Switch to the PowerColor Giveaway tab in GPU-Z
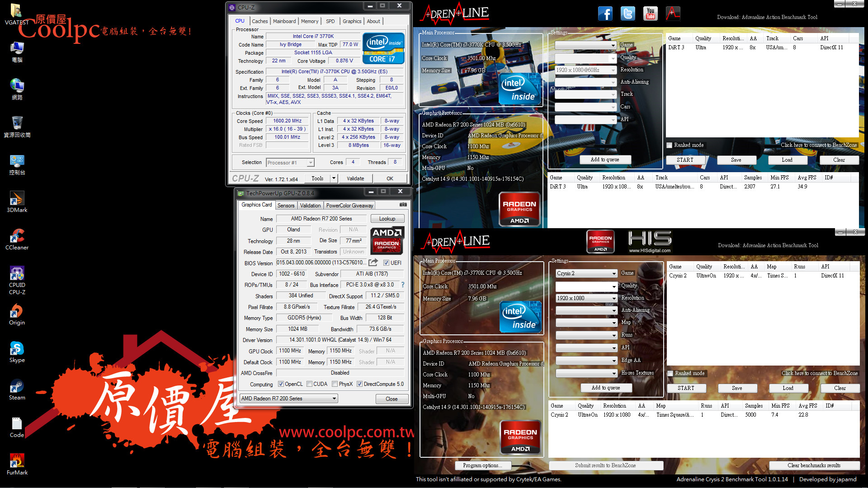Screen dimensions: 868x488 349,205
